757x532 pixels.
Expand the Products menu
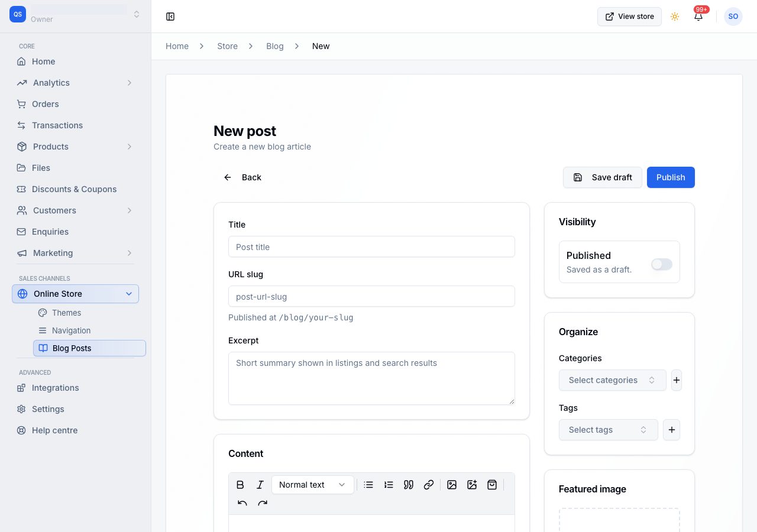click(75, 147)
